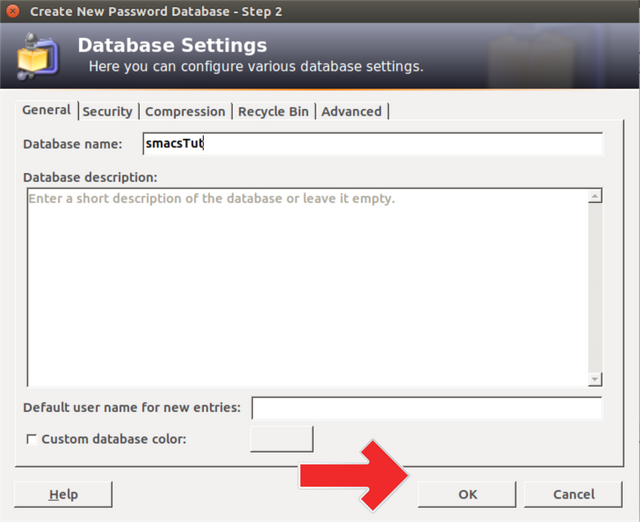640x522 pixels.
Task: Click the Database name text field
Action: point(372,144)
